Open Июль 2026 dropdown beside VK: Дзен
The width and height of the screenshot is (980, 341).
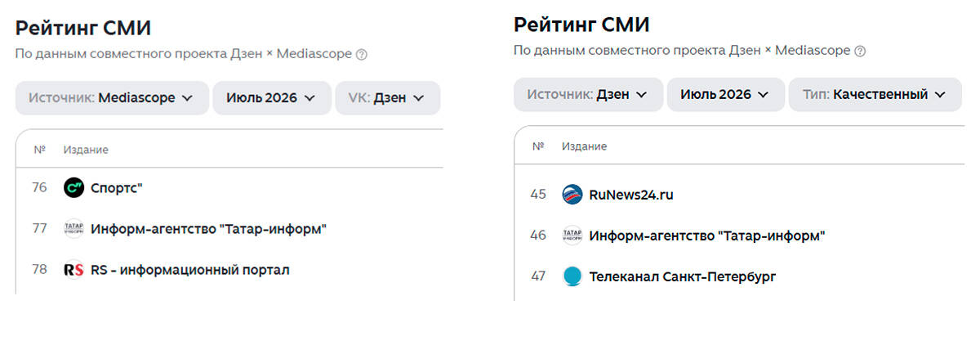coord(272,98)
